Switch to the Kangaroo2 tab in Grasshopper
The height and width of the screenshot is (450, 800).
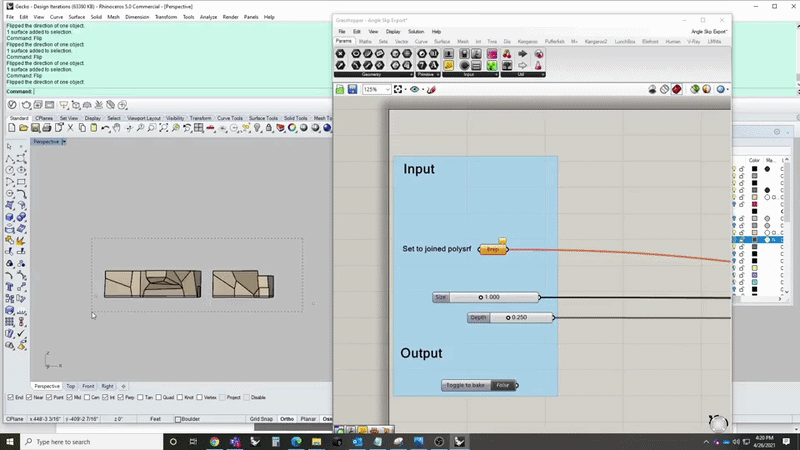pyautogui.click(x=596, y=41)
